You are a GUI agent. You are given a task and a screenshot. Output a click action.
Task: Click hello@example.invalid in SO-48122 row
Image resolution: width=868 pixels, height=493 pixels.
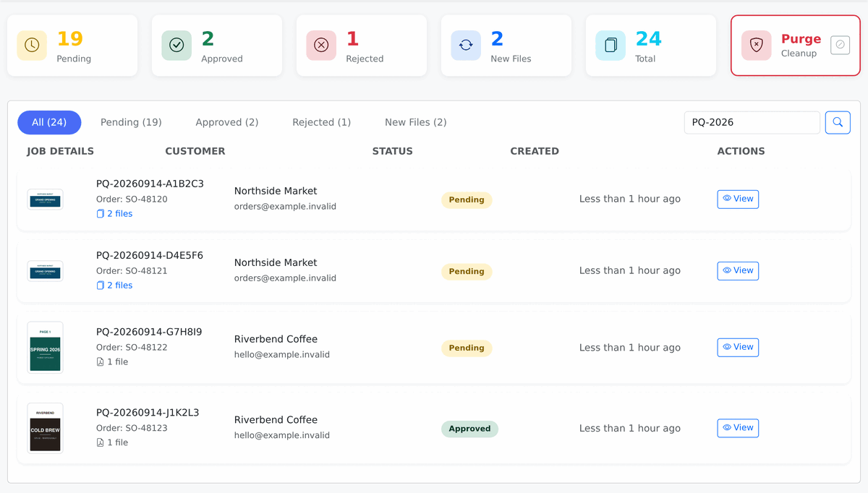coord(282,355)
